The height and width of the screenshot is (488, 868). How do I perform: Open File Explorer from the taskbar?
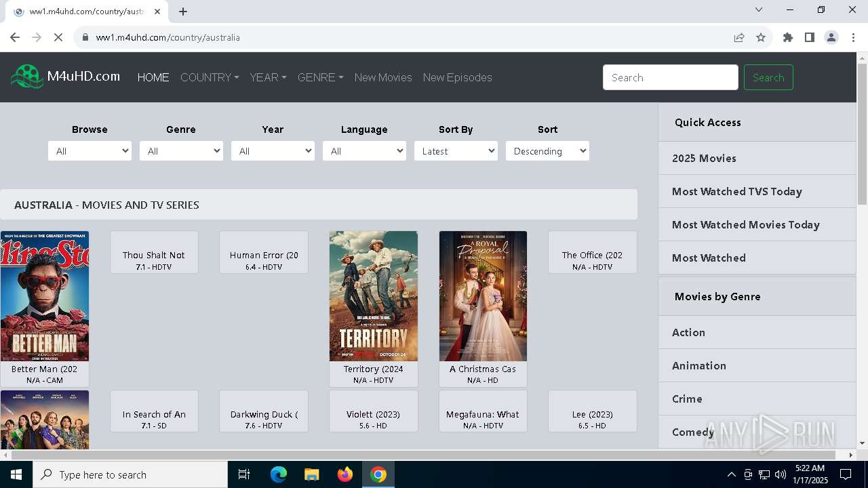point(311,474)
